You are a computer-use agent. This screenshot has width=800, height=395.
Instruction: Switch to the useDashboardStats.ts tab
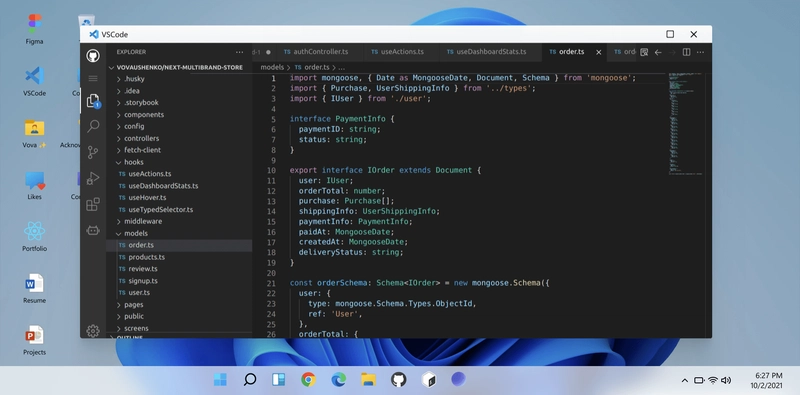pyautogui.click(x=486, y=52)
